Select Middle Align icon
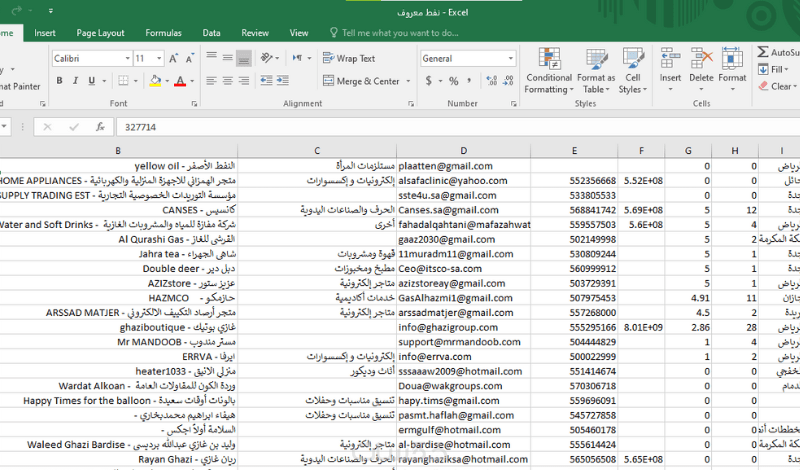800x470 pixels. [x=228, y=58]
